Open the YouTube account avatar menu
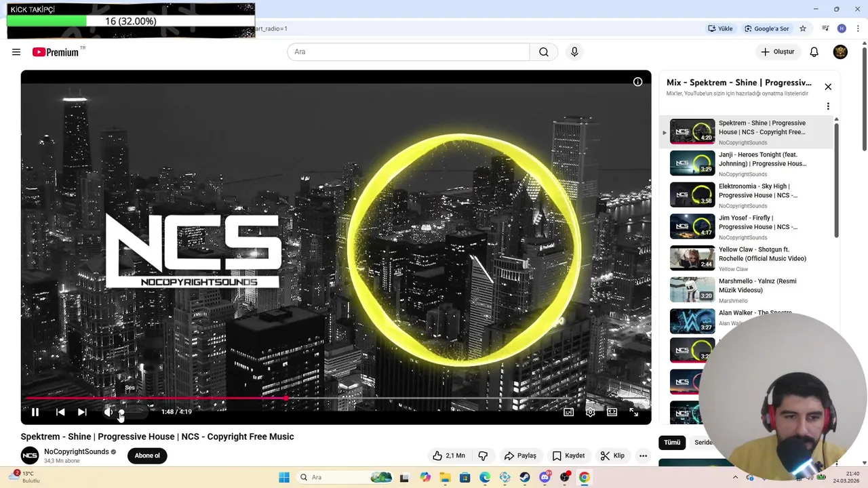The image size is (868, 488). [840, 52]
